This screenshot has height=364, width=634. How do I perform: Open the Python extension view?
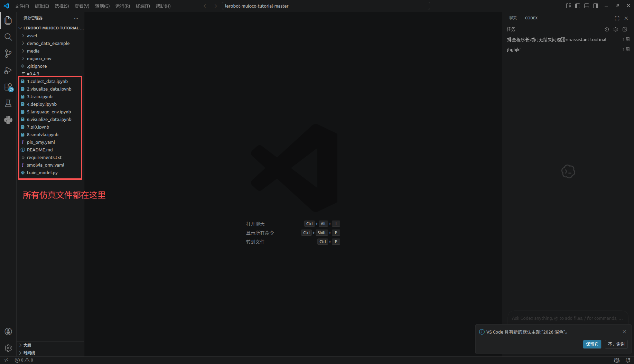point(8,120)
